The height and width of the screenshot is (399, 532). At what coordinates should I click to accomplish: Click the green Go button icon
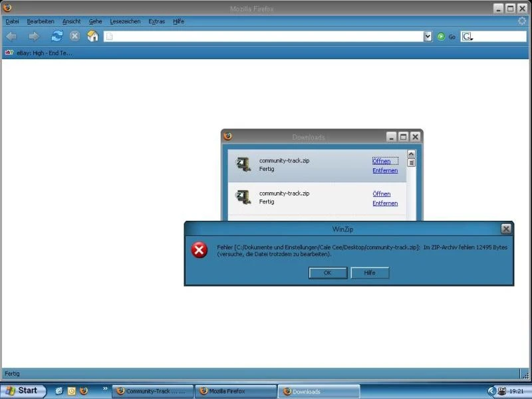tap(441, 37)
